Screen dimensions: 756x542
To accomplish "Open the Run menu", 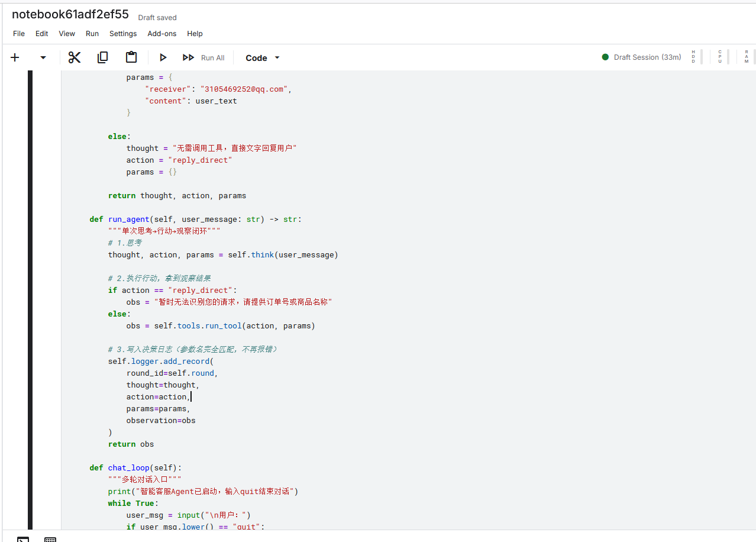I will (x=92, y=34).
